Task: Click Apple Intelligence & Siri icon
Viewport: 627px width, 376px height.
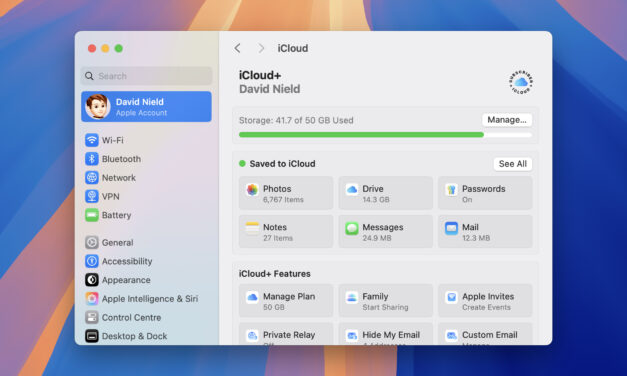Action: 92,299
